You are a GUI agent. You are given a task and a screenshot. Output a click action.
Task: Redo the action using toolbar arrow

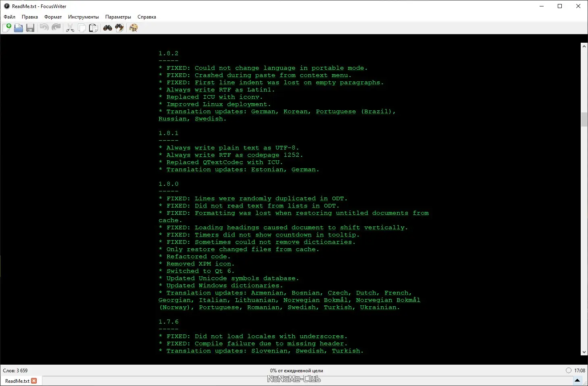[56, 28]
